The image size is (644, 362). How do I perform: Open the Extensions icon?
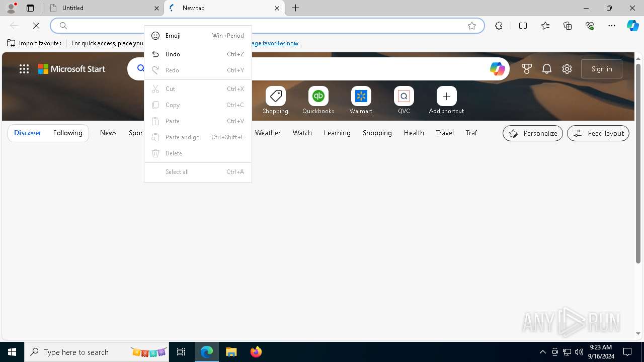coord(499,26)
